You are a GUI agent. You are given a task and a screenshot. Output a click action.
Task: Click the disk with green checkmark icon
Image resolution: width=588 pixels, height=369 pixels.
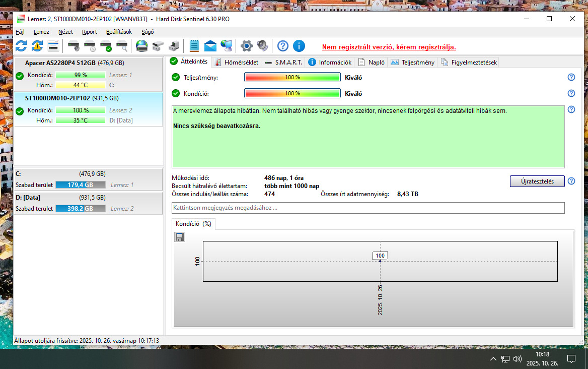click(106, 46)
